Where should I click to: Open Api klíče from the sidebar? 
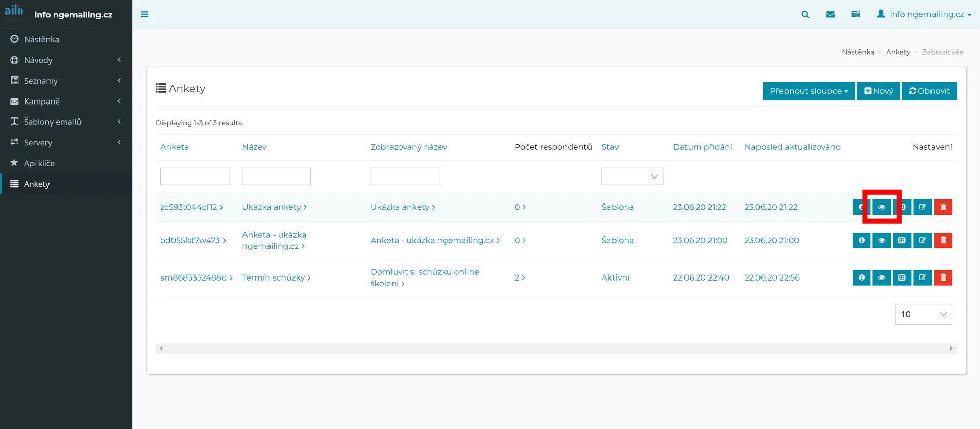pyautogui.click(x=39, y=163)
